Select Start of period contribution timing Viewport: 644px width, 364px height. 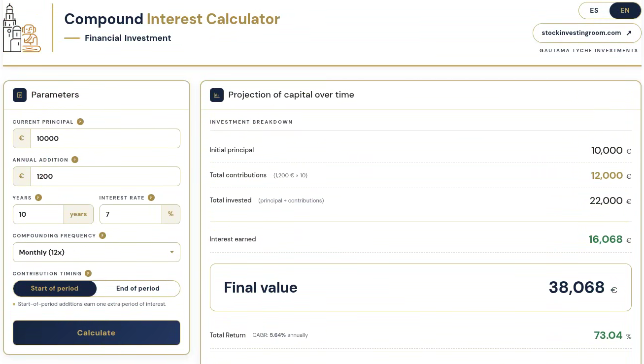55,289
